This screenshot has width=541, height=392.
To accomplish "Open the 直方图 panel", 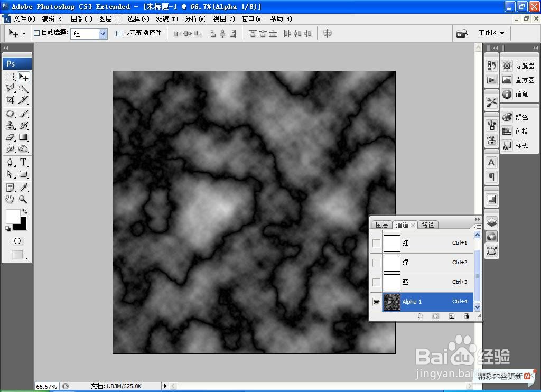I will [519, 80].
